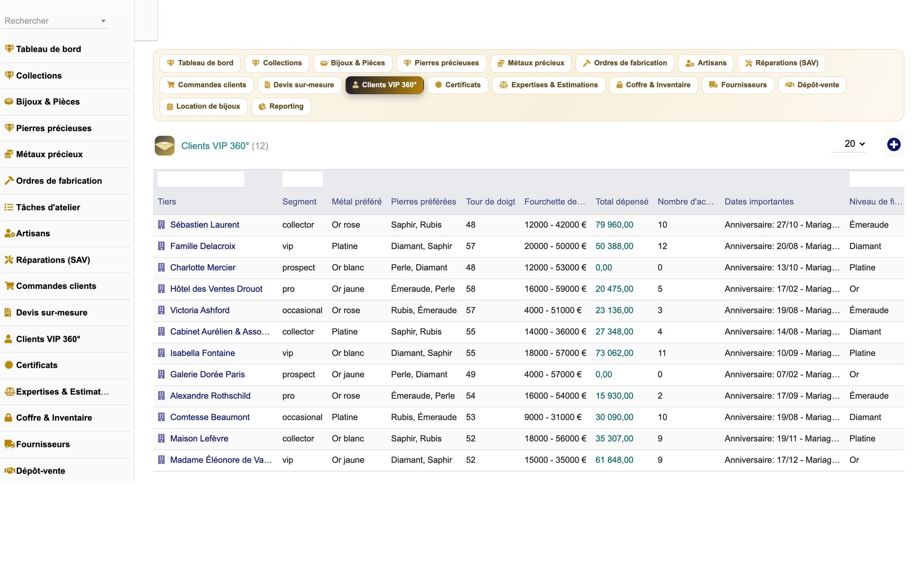924x572 pixels.
Task: Click building icon beside Victoria Ashford
Action: pyautogui.click(x=161, y=310)
